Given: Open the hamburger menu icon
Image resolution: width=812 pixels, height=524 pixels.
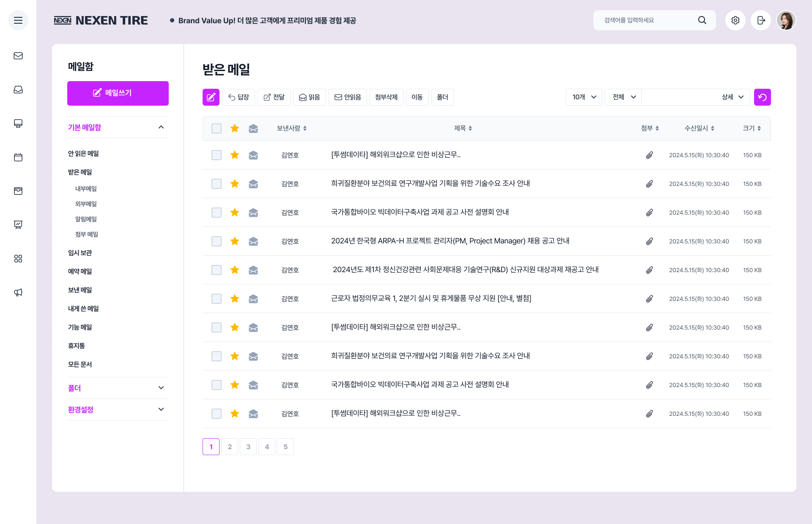Looking at the screenshot, I should 18,20.
